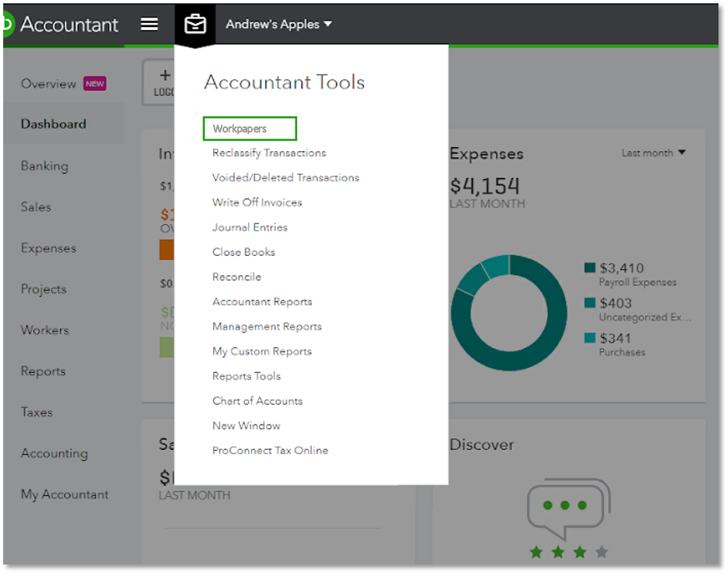This screenshot has height=574, width=728.
Task: Open Chart of Accounts
Action: coord(258,401)
